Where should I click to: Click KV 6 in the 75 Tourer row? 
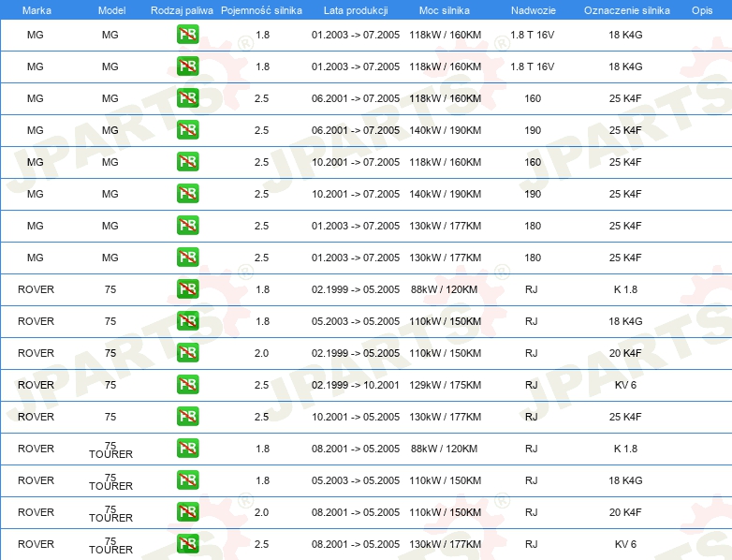(x=625, y=544)
